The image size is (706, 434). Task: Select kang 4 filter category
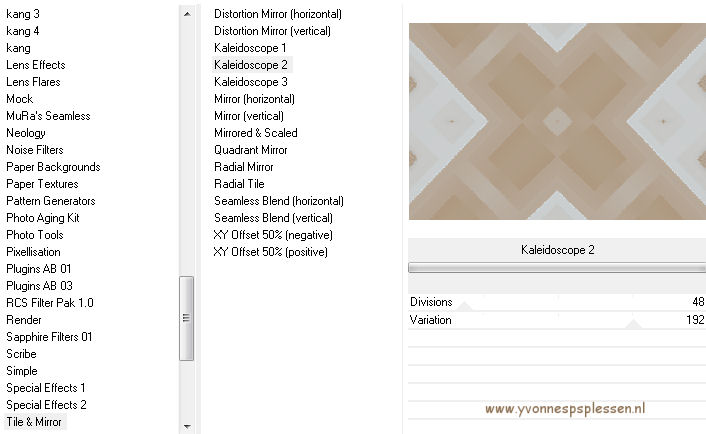(x=23, y=31)
